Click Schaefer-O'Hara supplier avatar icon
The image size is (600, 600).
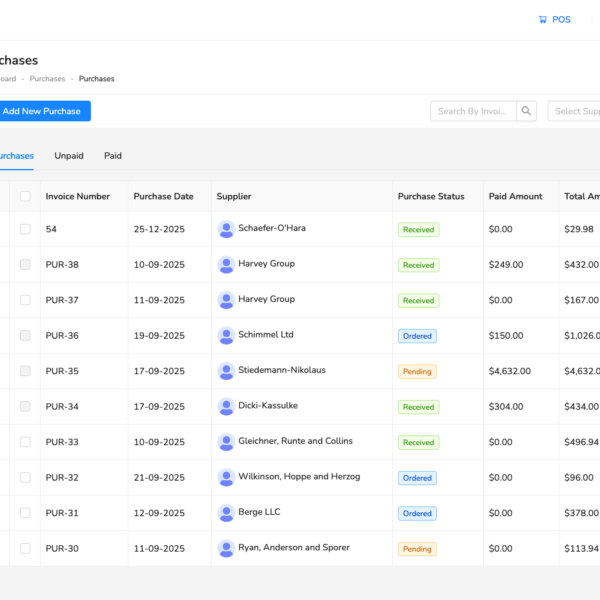pyautogui.click(x=226, y=229)
